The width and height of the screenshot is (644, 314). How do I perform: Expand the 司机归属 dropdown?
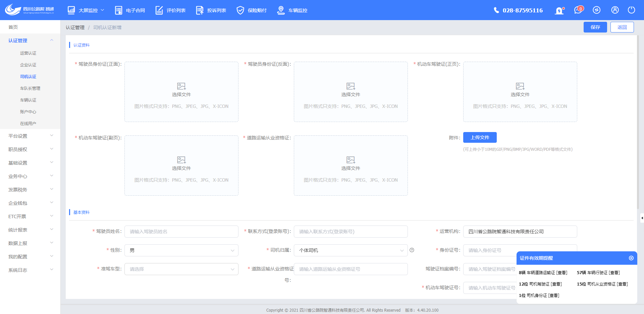(x=351, y=250)
